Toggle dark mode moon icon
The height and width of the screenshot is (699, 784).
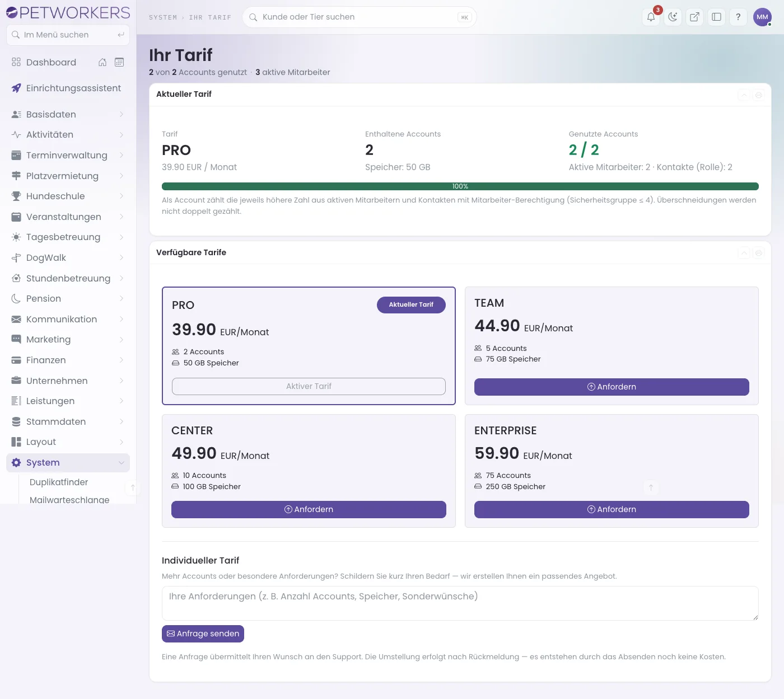(x=673, y=17)
